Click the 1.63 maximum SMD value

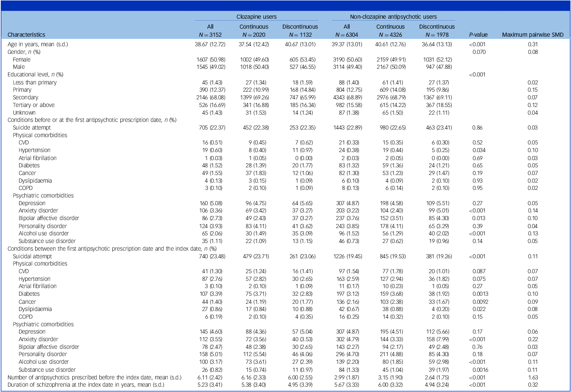532,377
